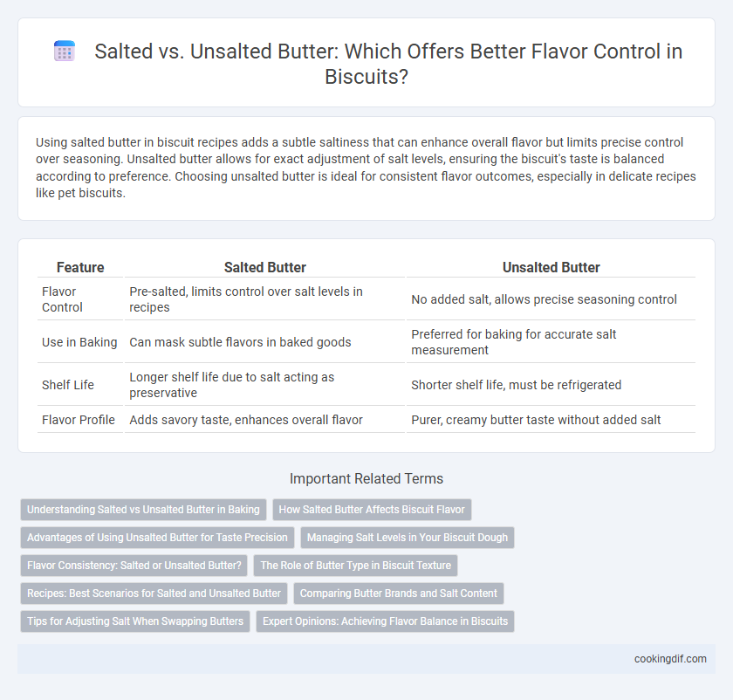Click 'Tips for Adjusting Salt When Swapping Butters'
The image size is (733, 700).
click(135, 621)
